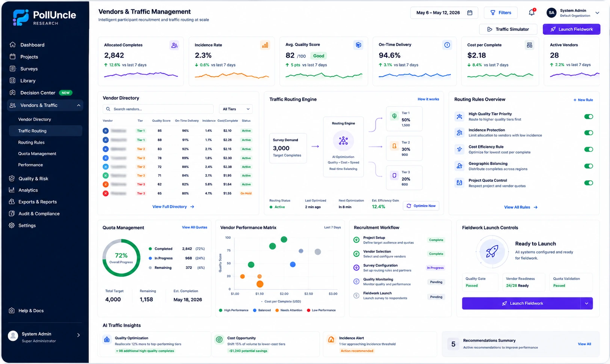The height and width of the screenshot is (364, 610).
Task: Click the Cost Opportunity insight icon
Action: click(x=219, y=340)
